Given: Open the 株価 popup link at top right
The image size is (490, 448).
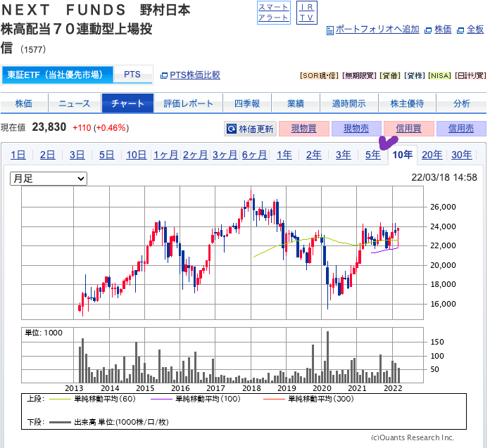Looking at the screenshot, I should click(443, 30).
